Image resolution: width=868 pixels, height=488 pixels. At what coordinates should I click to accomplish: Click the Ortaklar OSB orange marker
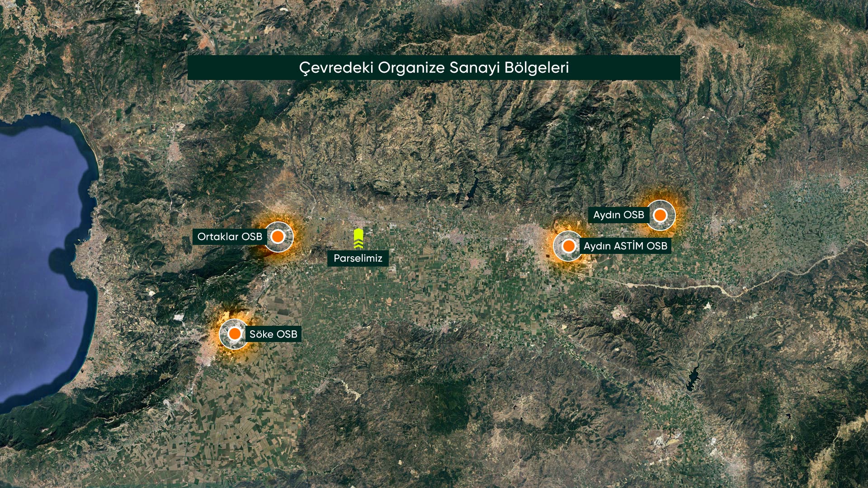point(278,236)
